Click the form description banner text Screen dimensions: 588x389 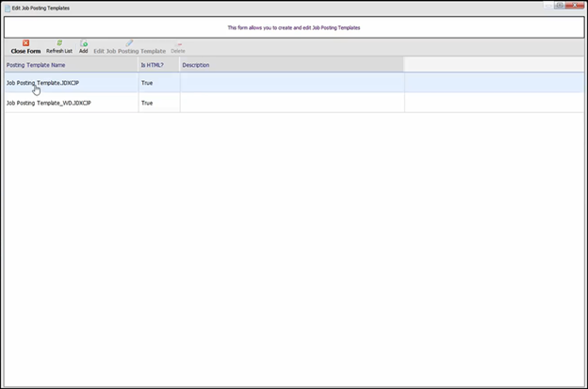point(293,27)
